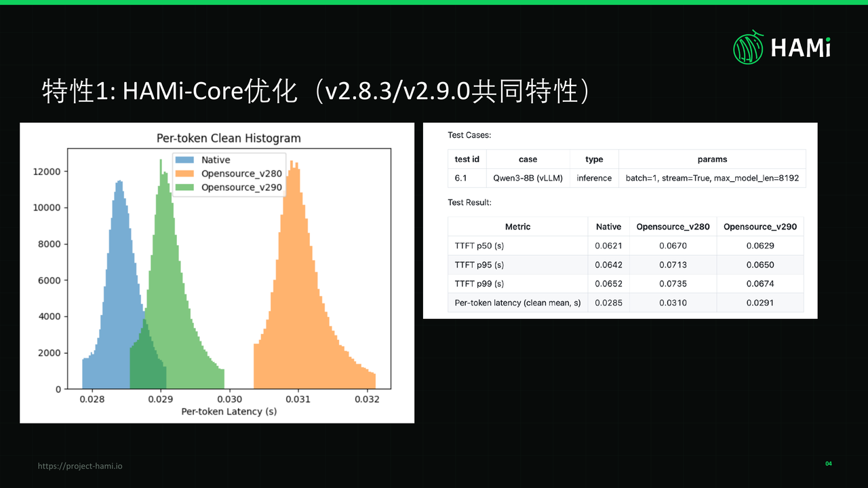Click the Opensource_v280 orange legend swatch
The image size is (868, 488).
(185, 174)
